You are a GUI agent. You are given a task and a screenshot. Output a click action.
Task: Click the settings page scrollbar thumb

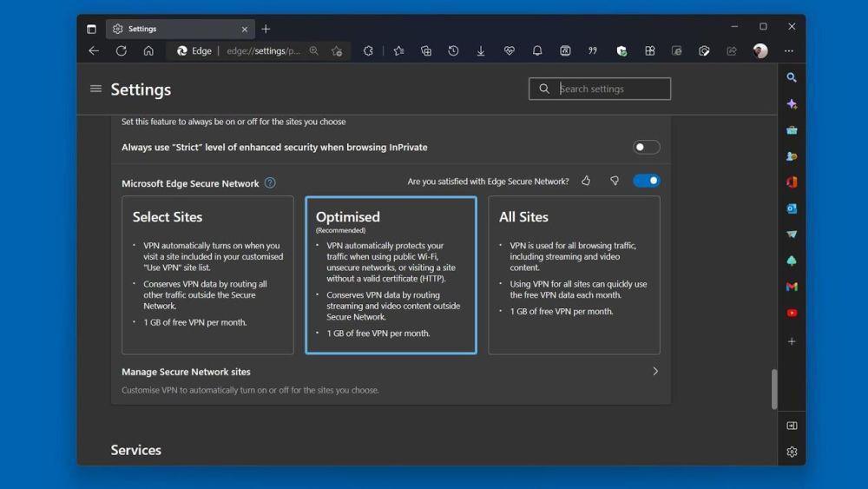774,389
